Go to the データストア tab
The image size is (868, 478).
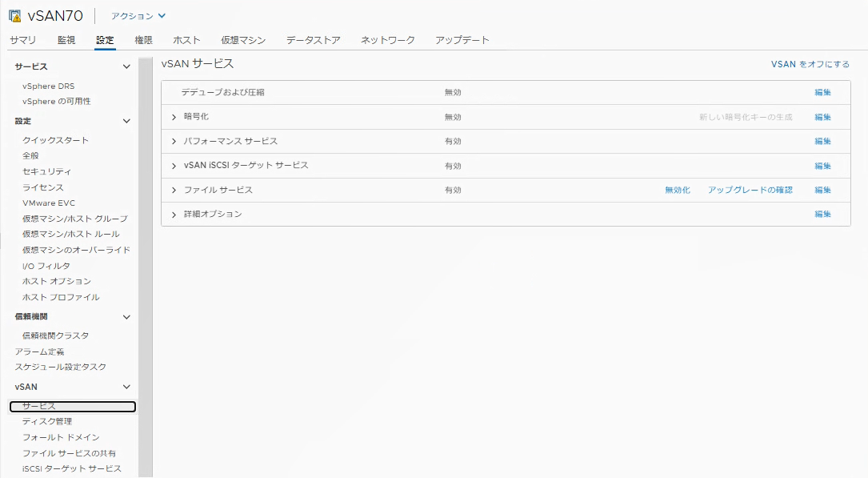pos(314,40)
